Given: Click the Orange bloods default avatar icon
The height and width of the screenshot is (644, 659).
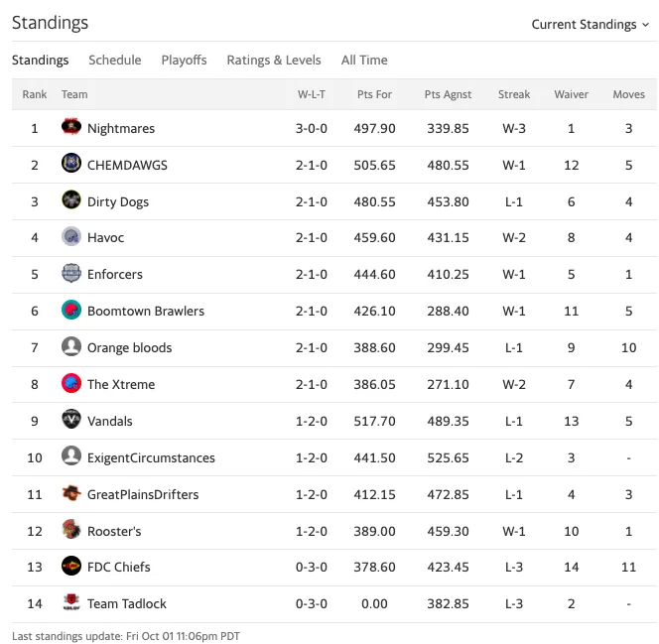Looking at the screenshot, I should coord(71,346).
